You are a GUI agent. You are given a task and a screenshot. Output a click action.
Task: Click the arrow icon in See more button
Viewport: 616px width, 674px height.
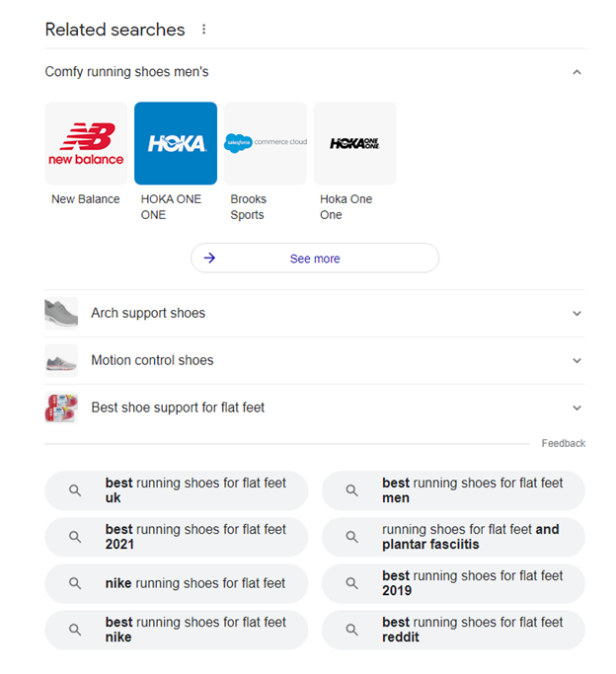click(209, 258)
